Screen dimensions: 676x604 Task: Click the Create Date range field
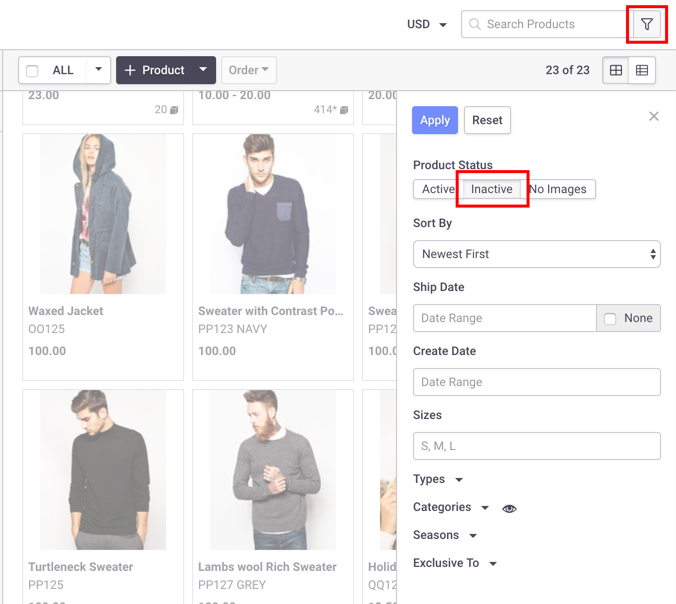coord(537,382)
